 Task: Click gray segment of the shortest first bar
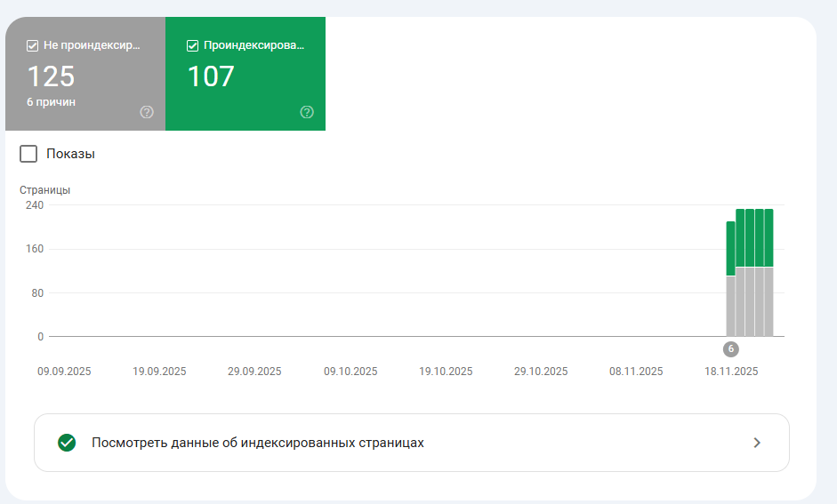[x=731, y=306]
